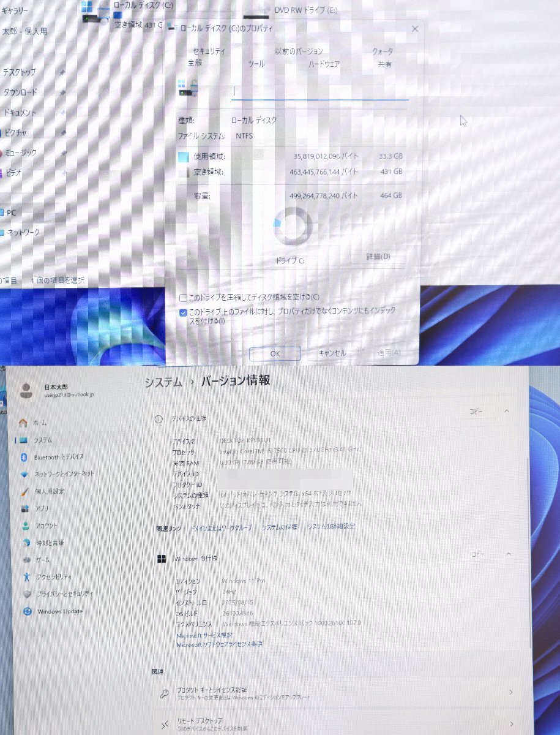Copy Windows specifications with コピー
The image size is (560, 735).
477,554
